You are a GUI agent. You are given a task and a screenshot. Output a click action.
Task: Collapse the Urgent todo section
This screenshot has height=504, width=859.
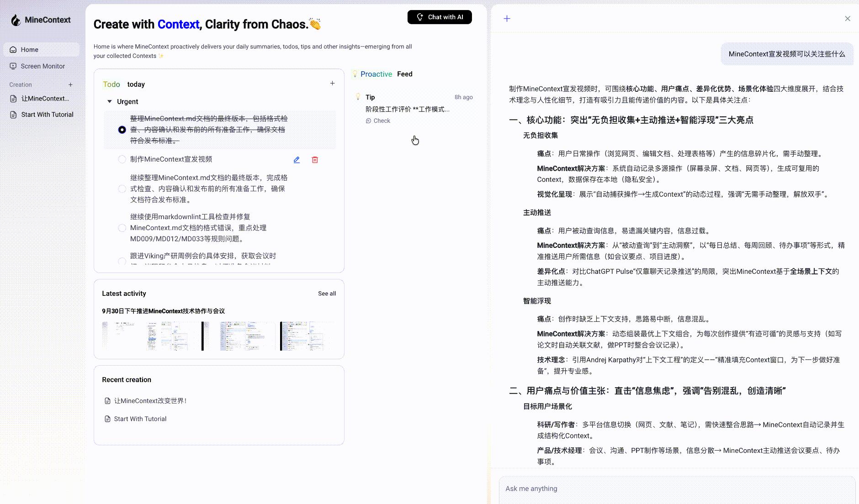click(110, 101)
